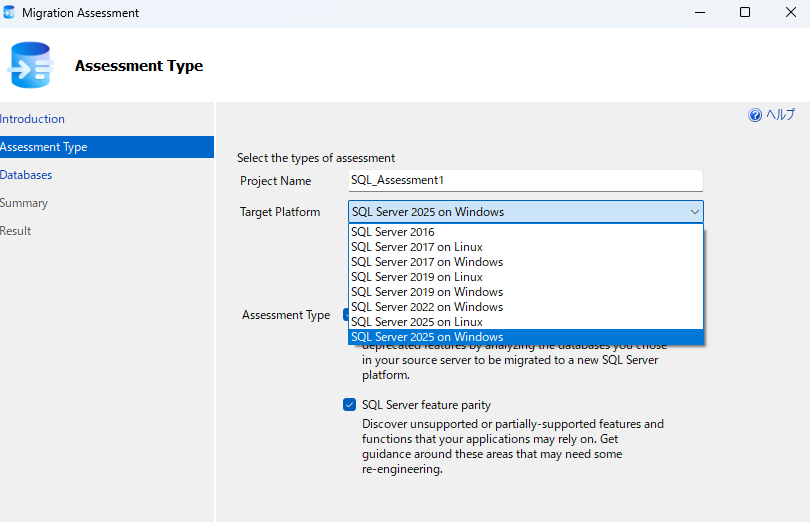The height and width of the screenshot is (522, 810).
Task: Click the blue help question mark icon
Action: point(755,115)
